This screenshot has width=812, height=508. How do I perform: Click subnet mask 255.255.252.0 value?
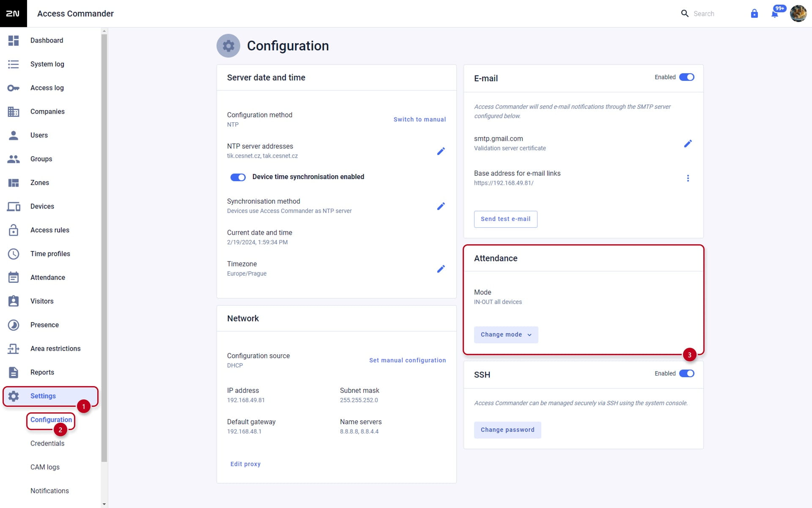[x=359, y=400]
